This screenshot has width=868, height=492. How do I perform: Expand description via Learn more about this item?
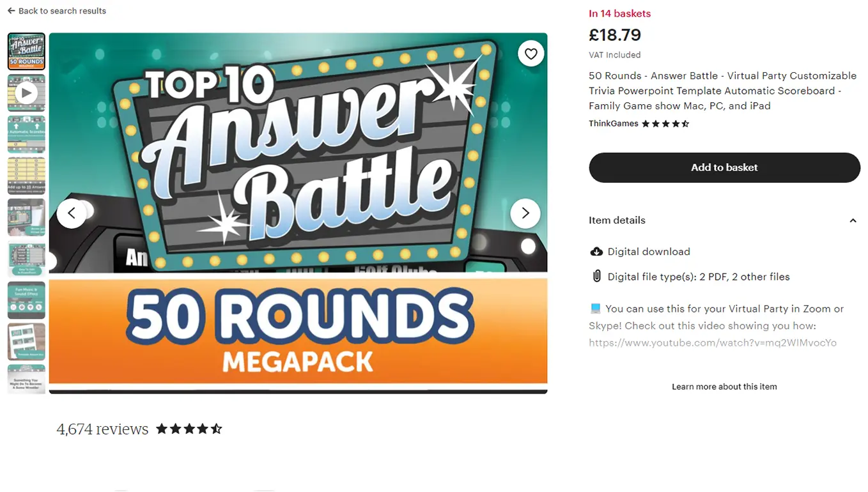(x=724, y=387)
